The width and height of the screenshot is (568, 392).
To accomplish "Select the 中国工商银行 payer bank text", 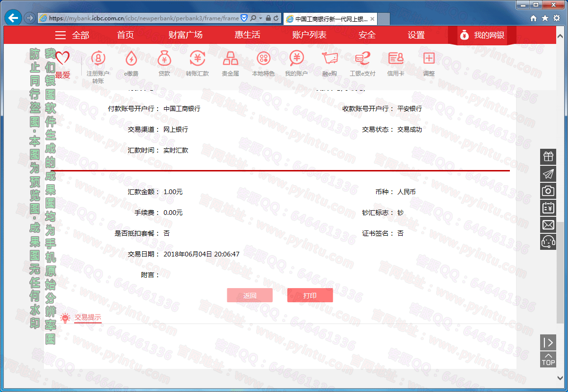I will pyautogui.click(x=182, y=109).
